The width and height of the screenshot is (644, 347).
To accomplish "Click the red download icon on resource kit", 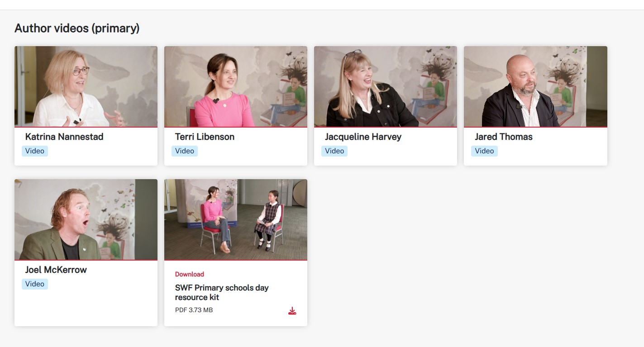I will [x=292, y=311].
